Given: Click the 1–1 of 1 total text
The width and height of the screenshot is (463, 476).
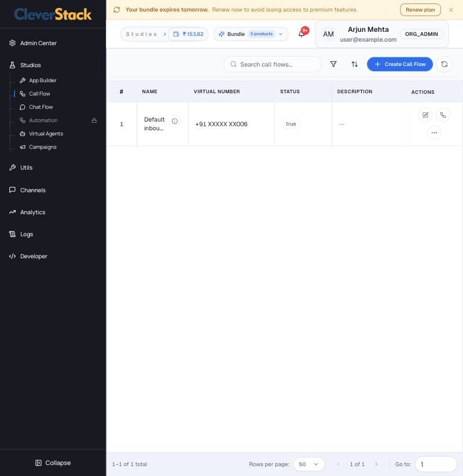Looking at the screenshot, I should coord(130,464).
